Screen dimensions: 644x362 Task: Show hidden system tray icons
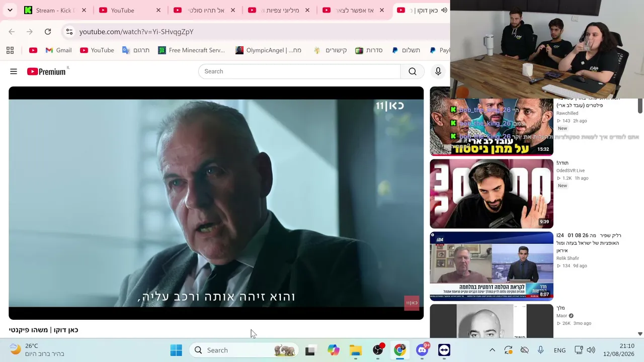point(492,350)
